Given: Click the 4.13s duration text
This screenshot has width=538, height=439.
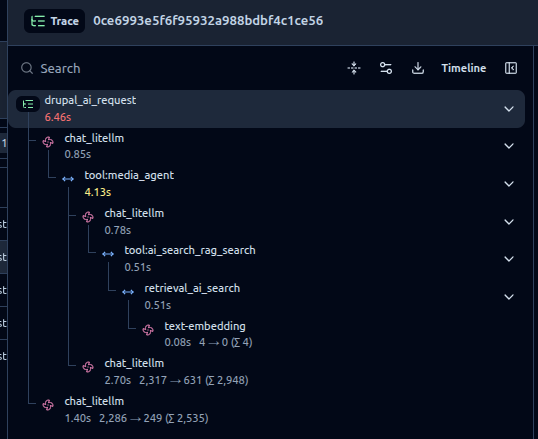Looking at the screenshot, I should point(98,192).
